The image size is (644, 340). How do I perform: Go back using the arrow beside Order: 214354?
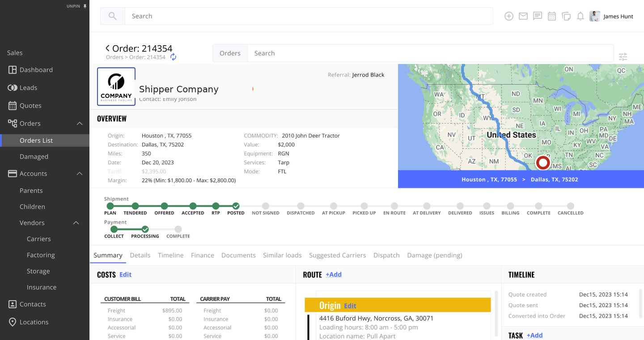click(x=107, y=48)
